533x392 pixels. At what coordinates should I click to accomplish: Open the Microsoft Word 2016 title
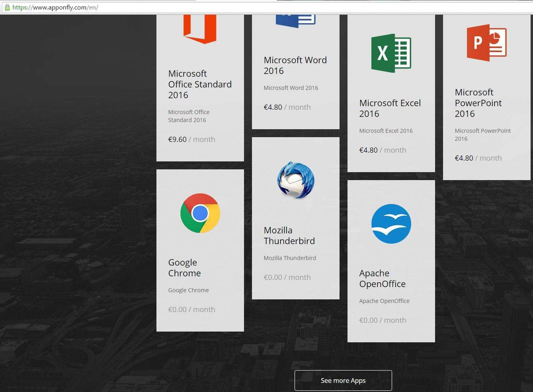point(295,65)
